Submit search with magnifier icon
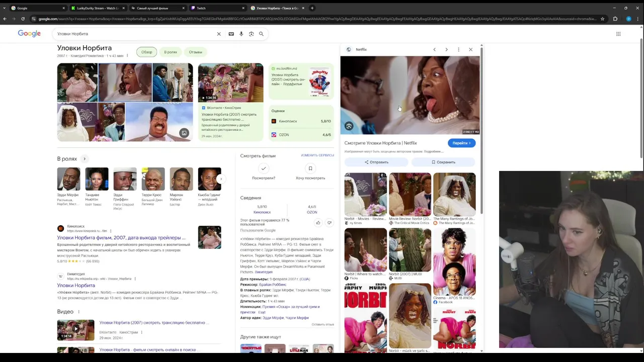The height and width of the screenshot is (362, 644). pos(261,34)
